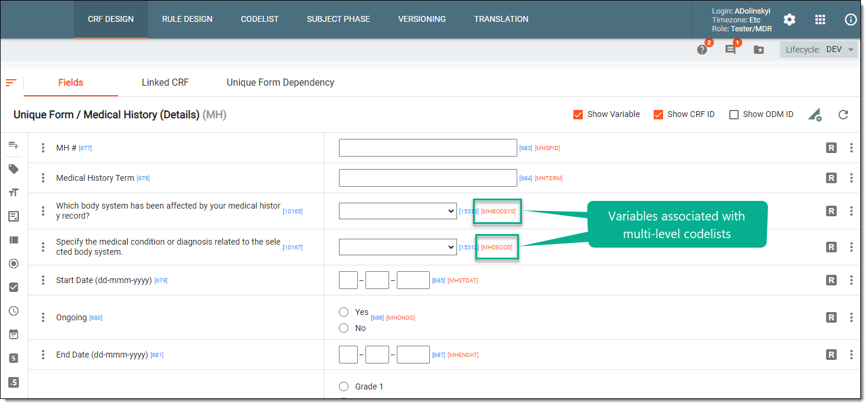Click the [MHSTDAT] variable label
Viewport: 868px width, 406px height.
coord(463,281)
